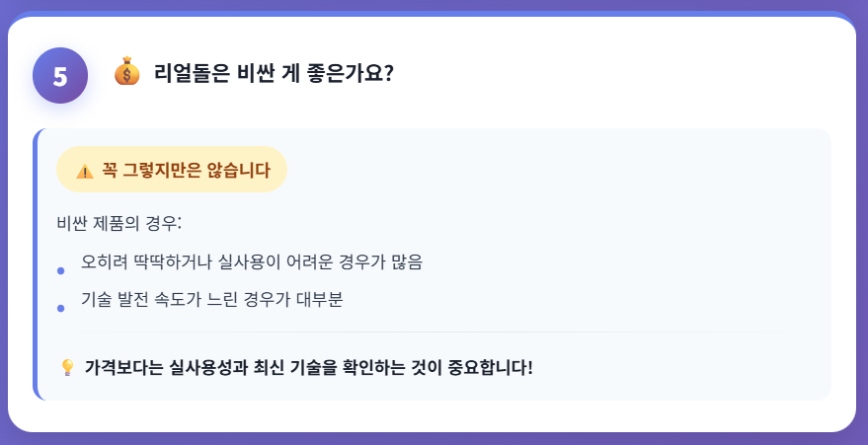Click the "꼭 그렇지만은 않습니다" badge text

pos(186,170)
